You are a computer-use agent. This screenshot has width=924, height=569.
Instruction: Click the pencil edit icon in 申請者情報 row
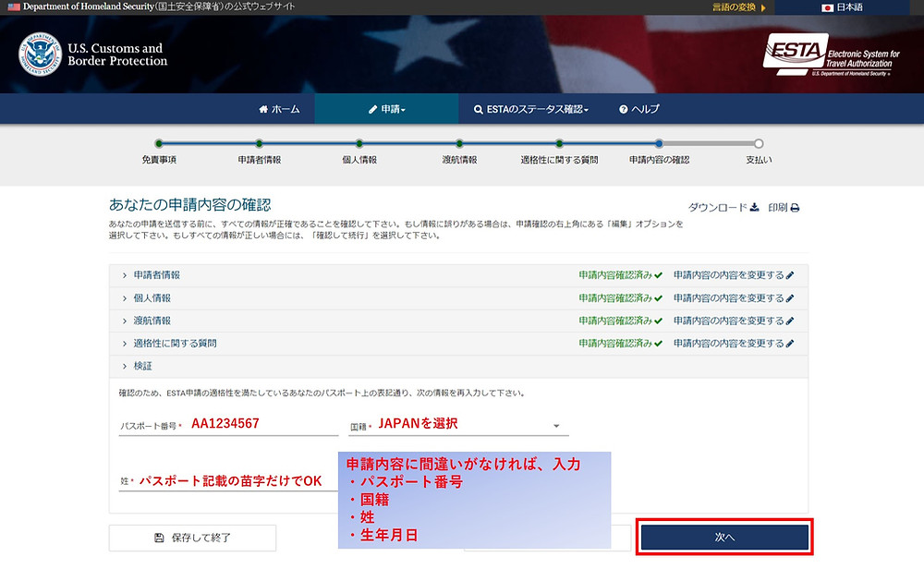790,275
